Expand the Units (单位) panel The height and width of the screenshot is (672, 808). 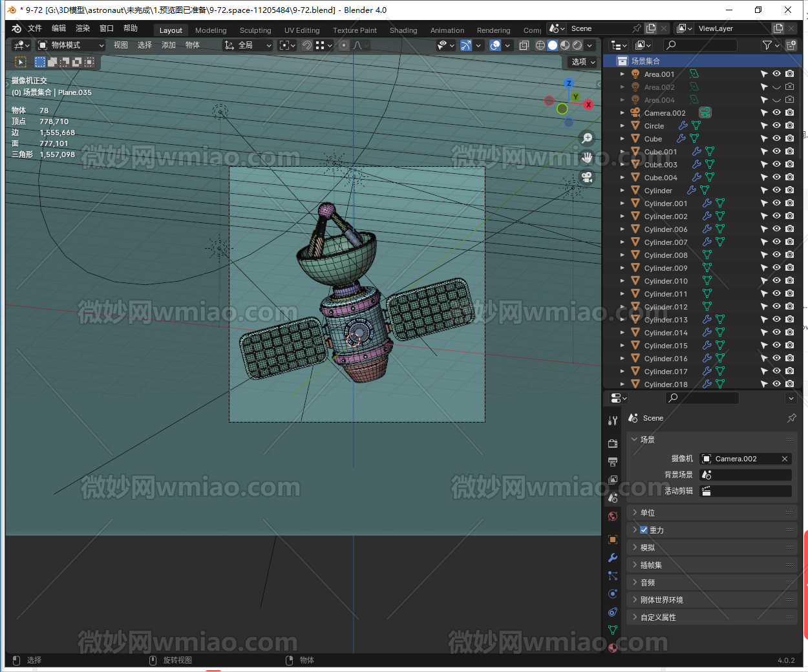[x=711, y=512]
